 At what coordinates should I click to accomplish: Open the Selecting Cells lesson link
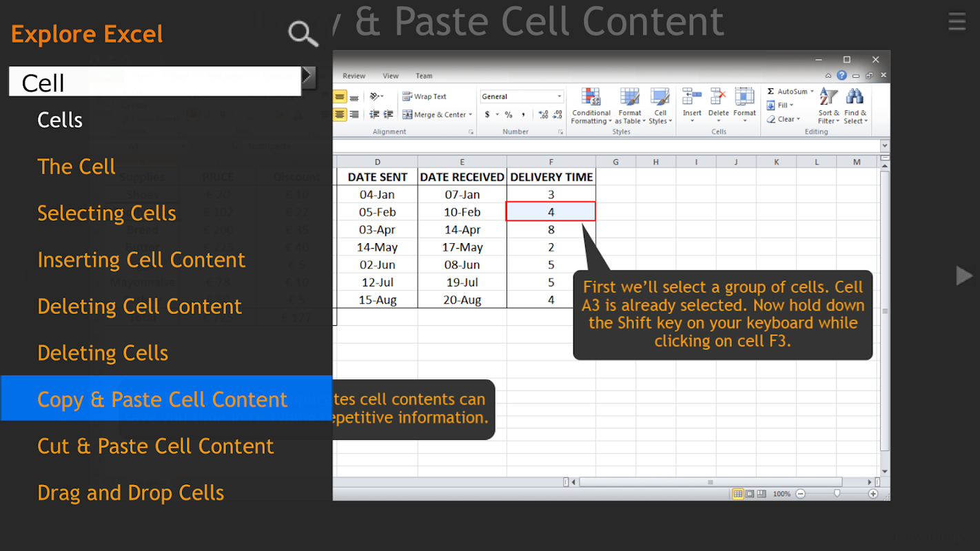pyautogui.click(x=107, y=214)
